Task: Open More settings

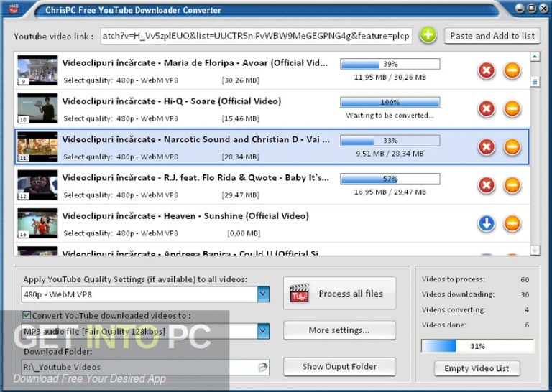Action: tap(340, 330)
